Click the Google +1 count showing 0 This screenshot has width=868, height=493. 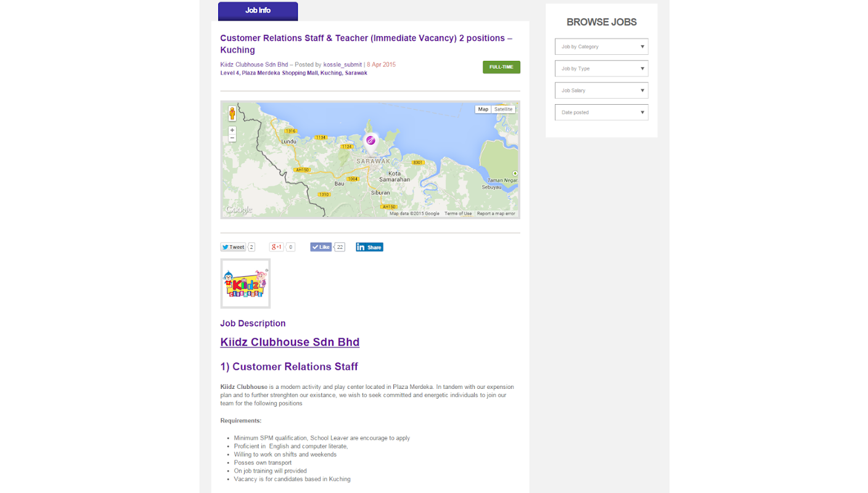coord(290,247)
